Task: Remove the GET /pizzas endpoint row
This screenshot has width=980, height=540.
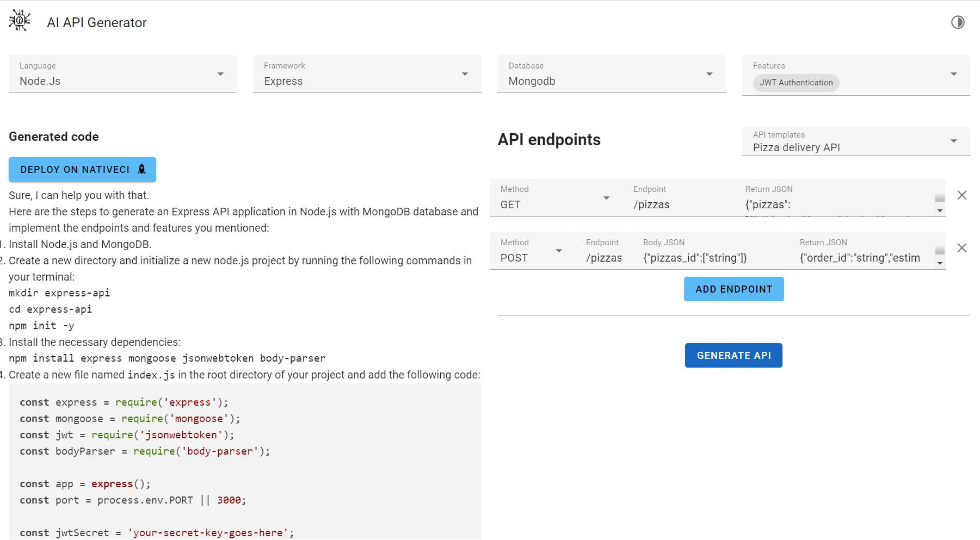Action: pos(962,195)
